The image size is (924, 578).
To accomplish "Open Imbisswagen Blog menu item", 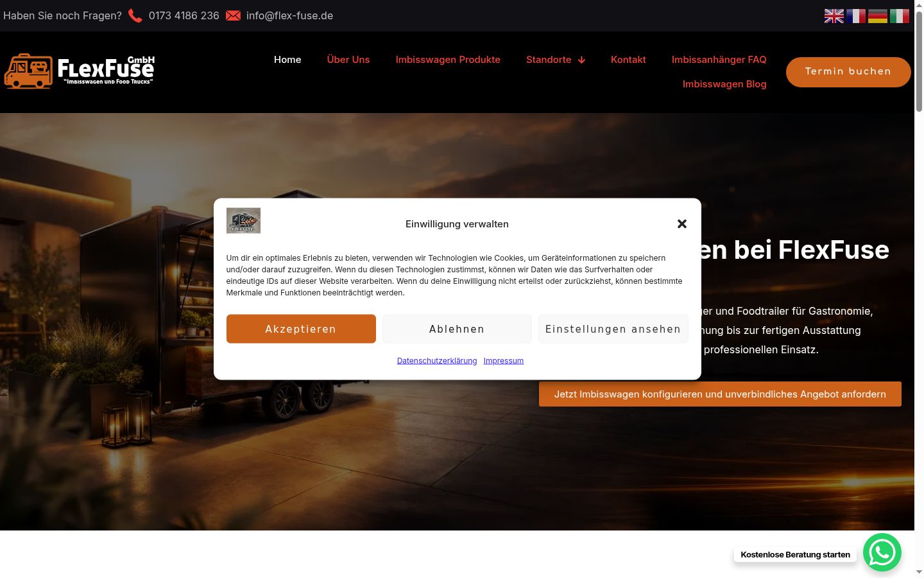I will pos(724,84).
